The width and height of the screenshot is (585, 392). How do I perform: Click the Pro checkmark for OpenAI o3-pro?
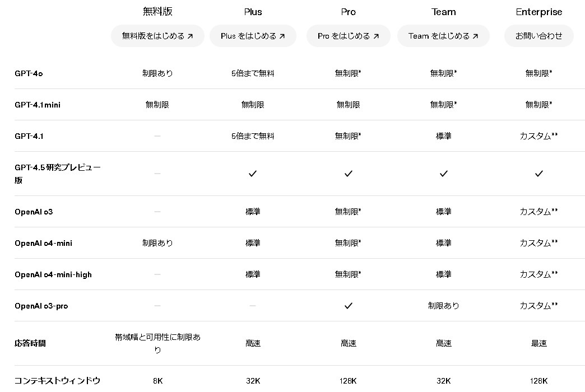(349, 306)
